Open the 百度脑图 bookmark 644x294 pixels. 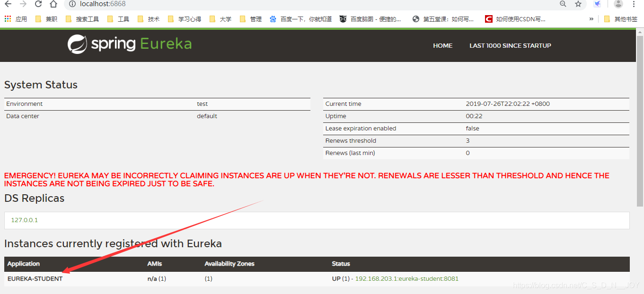pos(371,19)
